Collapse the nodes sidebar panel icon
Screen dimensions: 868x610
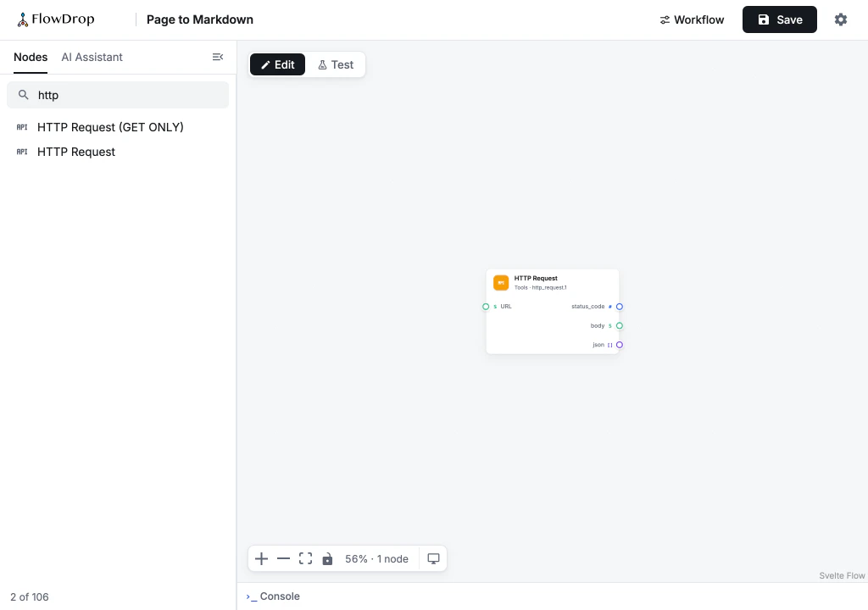click(x=218, y=57)
